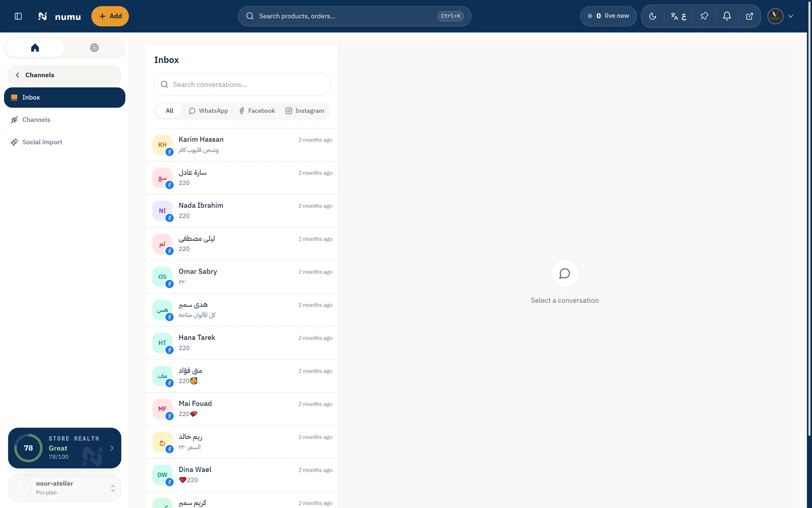Viewport: 812px width, 508px height.
Task: Expand the account dropdown chevron
Action: 790,16
